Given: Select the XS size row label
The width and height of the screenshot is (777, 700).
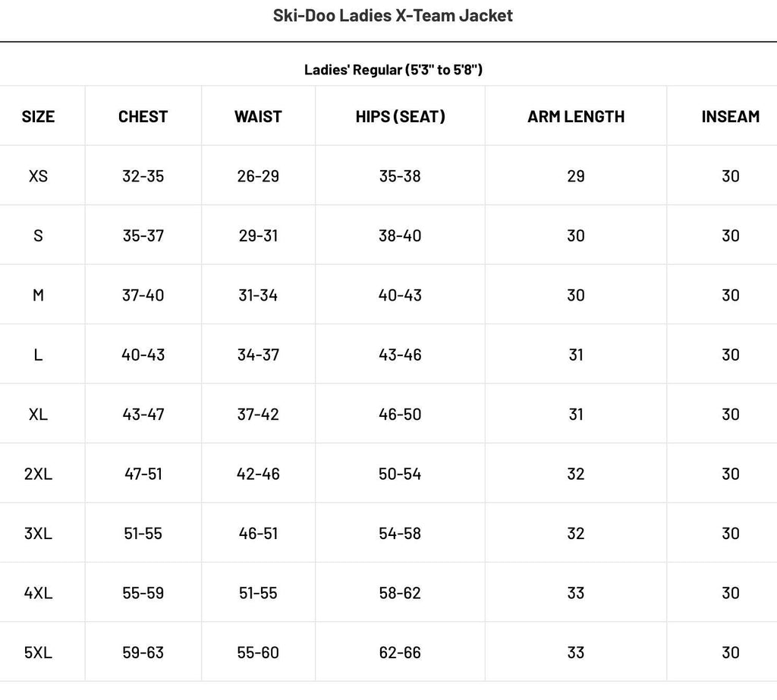Looking at the screenshot, I should tap(38, 176).
